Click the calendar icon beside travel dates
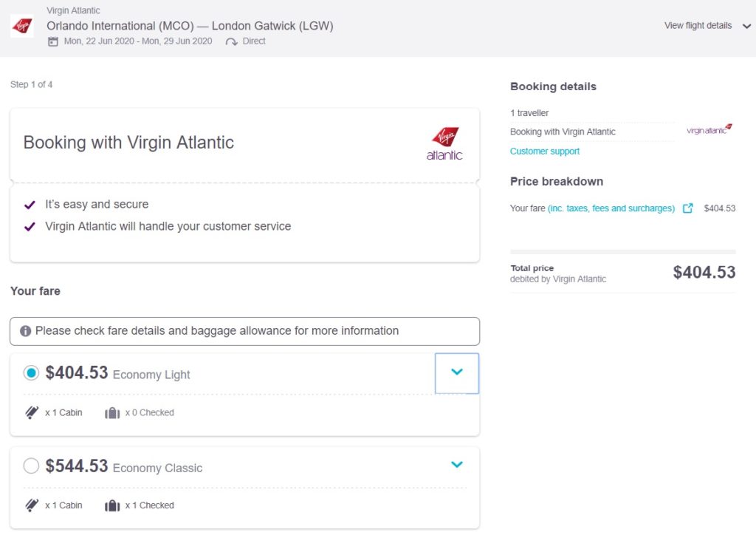756x535 pixels. 52,41
